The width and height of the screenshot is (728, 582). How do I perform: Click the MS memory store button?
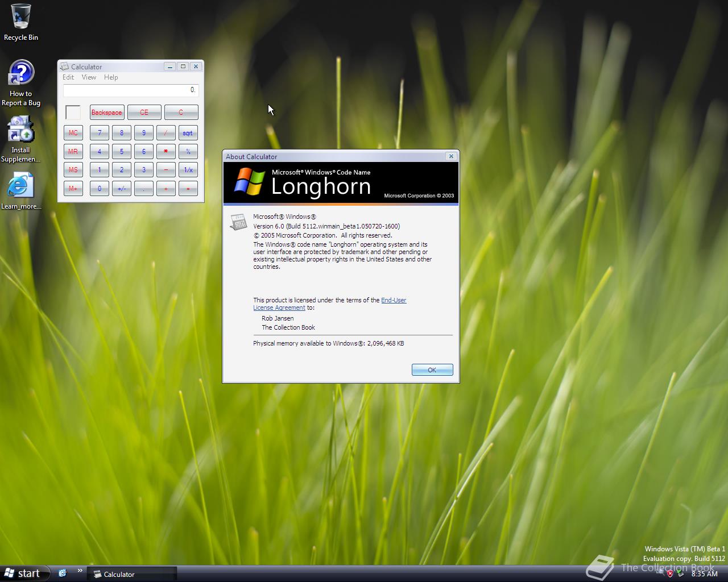[x=73, y=170]
